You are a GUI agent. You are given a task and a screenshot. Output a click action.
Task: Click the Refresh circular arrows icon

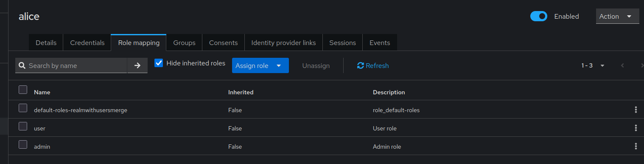coord(361,66)
